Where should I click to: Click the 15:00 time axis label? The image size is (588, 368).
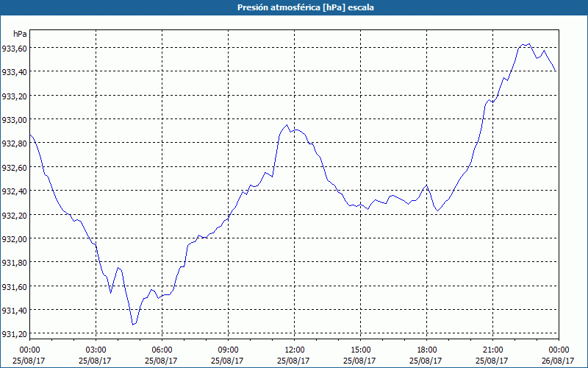point(360,350)
